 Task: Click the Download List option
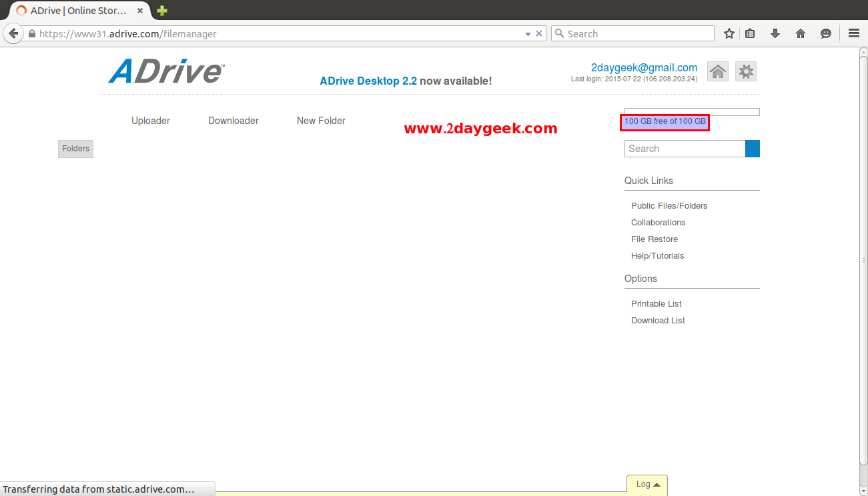point(659,321)
